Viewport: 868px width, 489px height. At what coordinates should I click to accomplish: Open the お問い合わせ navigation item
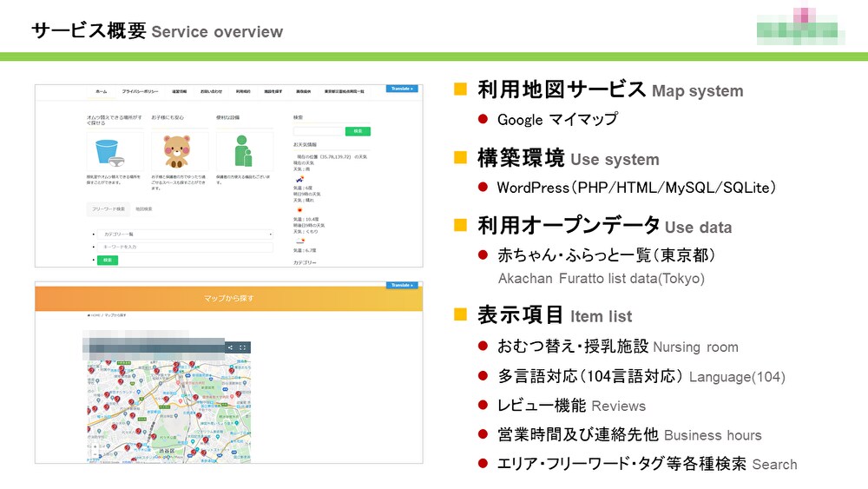tap(211, 91)
